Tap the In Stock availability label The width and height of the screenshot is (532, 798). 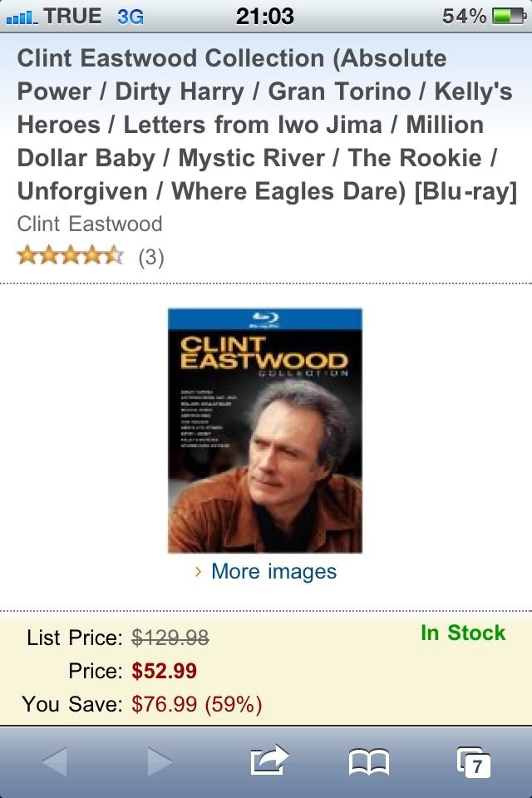pos(463,633)
